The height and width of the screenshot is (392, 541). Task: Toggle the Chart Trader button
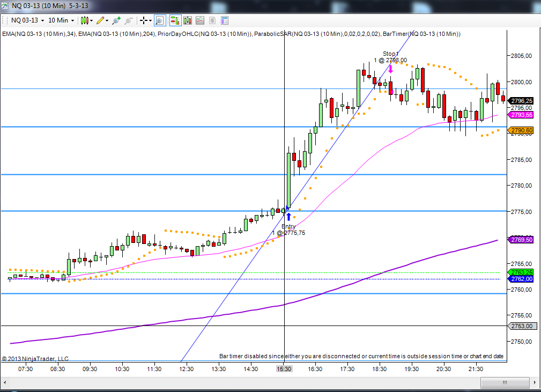pos(175,21)
